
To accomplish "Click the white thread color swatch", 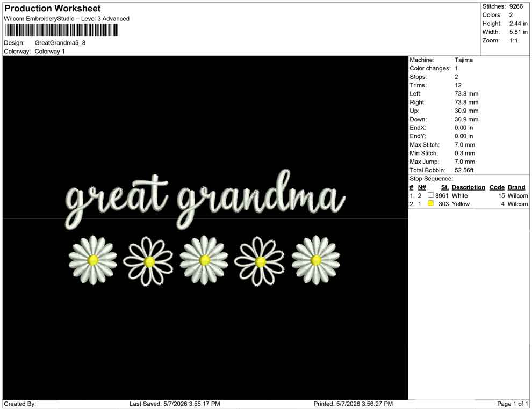I will pyautogui.click(x=430, y=195).
